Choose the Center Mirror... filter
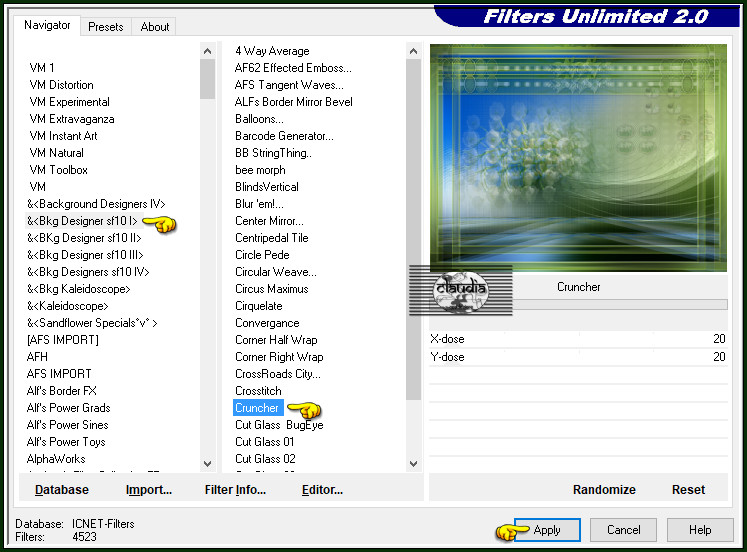The height and width of the screenshot is (552, 747). click(x=269, y=221)
